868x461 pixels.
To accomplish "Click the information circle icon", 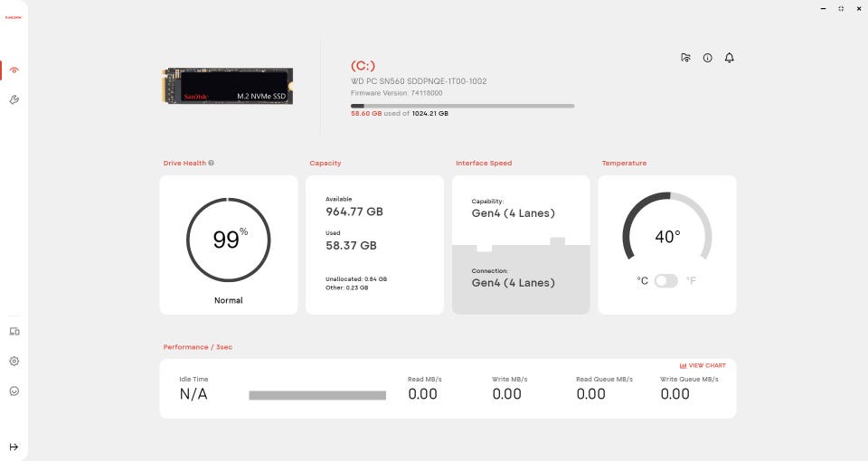I will coord(707,58).
